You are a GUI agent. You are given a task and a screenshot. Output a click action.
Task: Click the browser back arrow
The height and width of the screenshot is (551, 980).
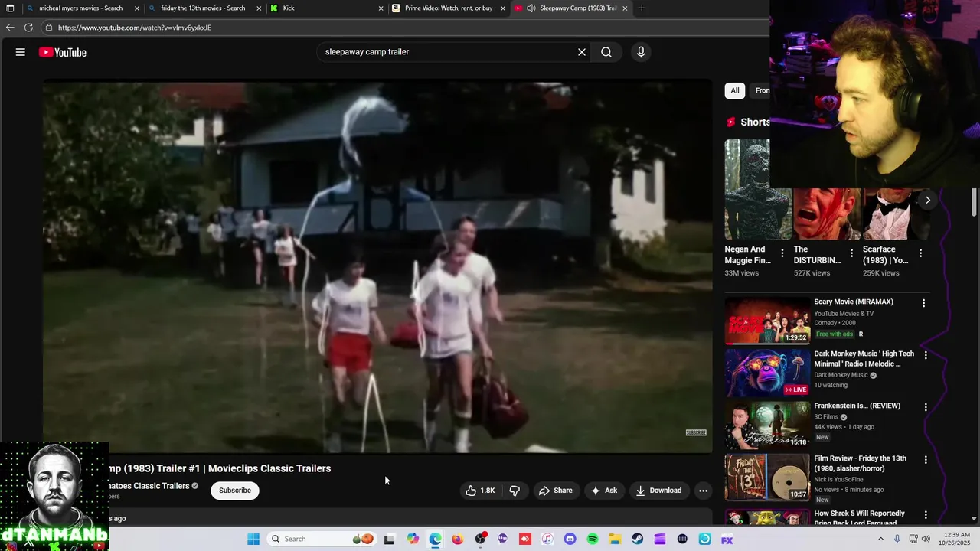tap(9, 28)
